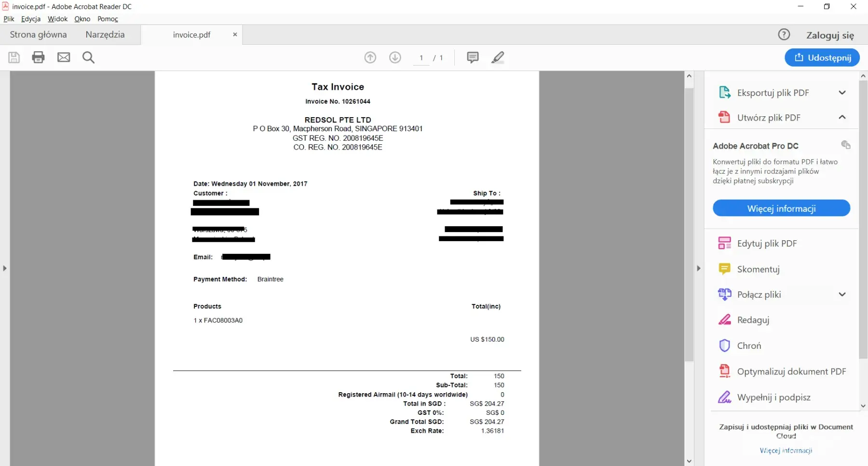Collapse the right tools pane
The image size is (868, 466).
(x=698, y=268)
